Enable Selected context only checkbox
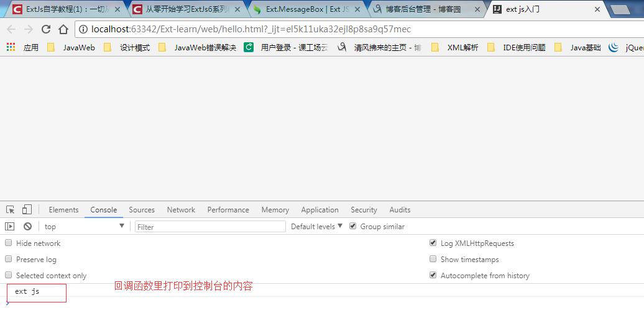This screenshot has height=313, width=644. (x=8, y=275)
